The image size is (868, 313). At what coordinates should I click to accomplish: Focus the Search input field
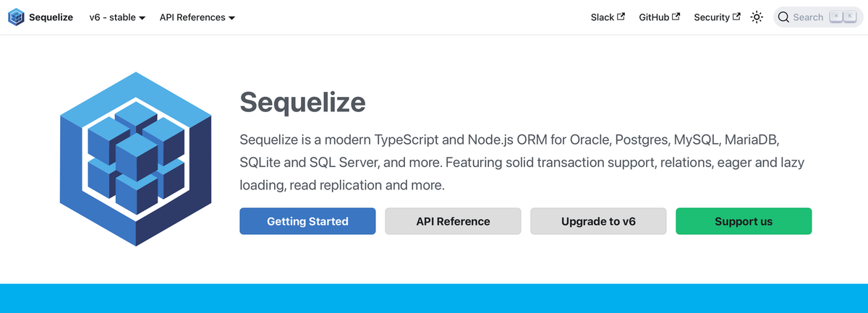point(808,17)
